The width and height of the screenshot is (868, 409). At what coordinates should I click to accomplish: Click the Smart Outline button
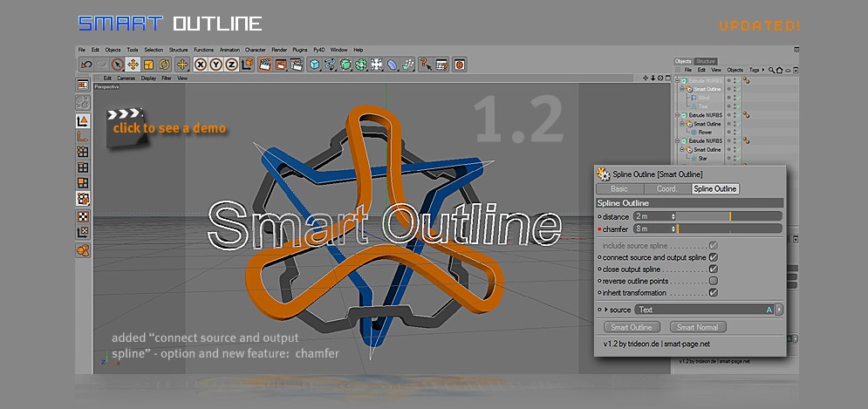[x=632, y=327]
